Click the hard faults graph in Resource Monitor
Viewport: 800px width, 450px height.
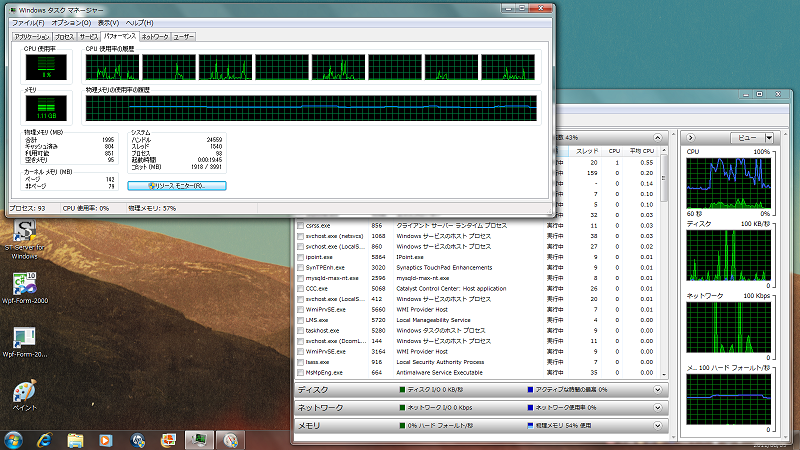point(728,399)
